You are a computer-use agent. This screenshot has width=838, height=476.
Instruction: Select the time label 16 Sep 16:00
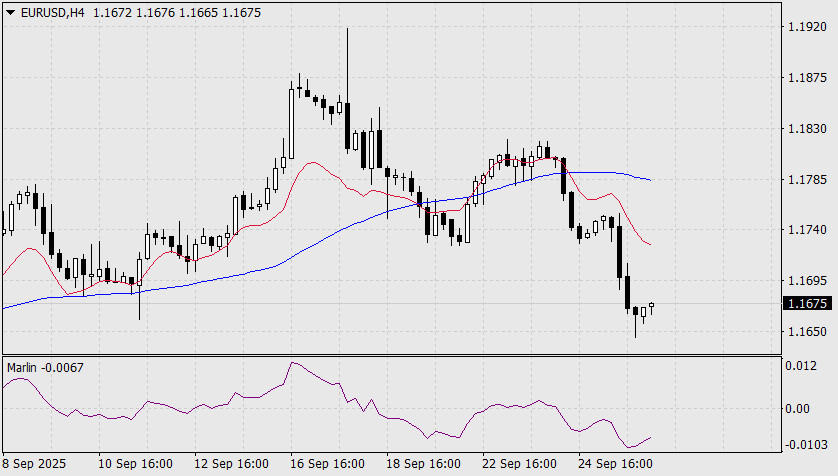pos(327,464)
